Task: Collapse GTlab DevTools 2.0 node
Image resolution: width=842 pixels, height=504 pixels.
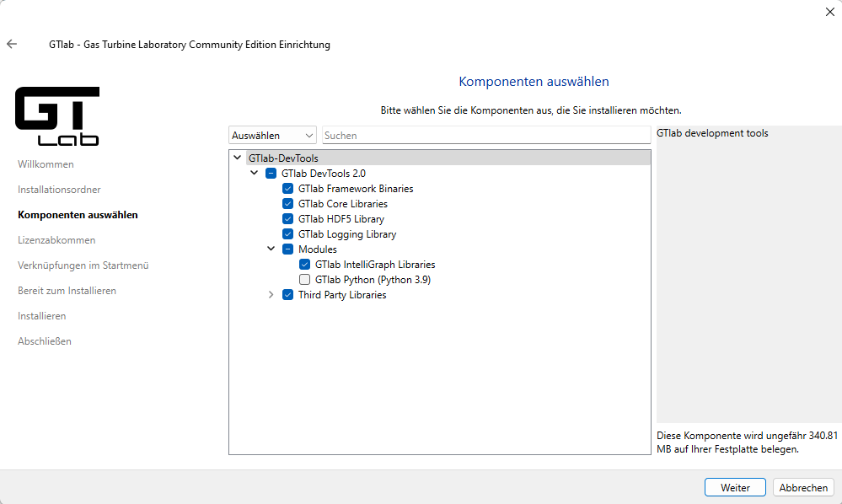Action: click(254, 173)
